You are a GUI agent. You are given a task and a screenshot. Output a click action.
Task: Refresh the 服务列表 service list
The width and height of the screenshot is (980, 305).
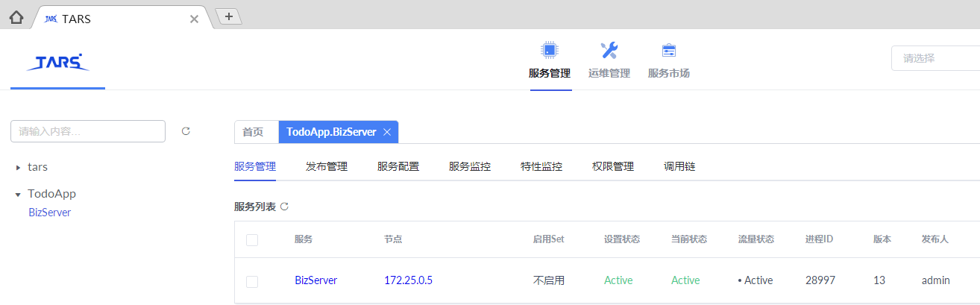point(284,207)
